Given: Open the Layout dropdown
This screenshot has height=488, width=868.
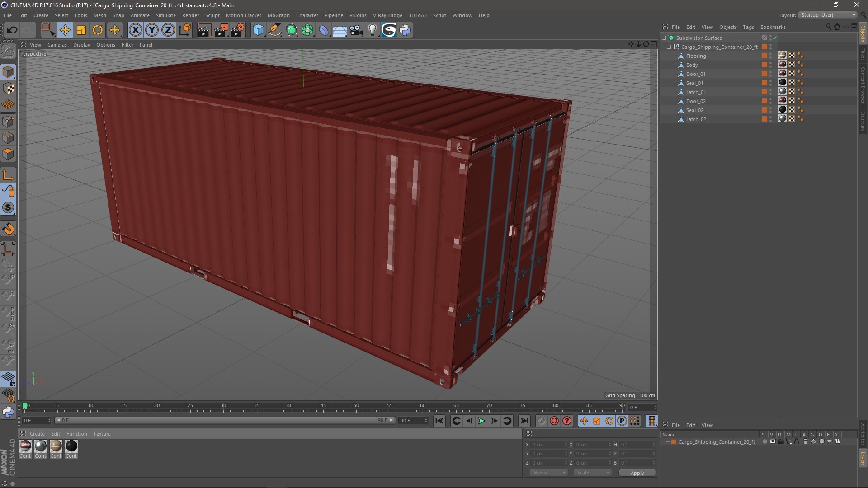Looking at the screenshot, I should pos(828,15).
